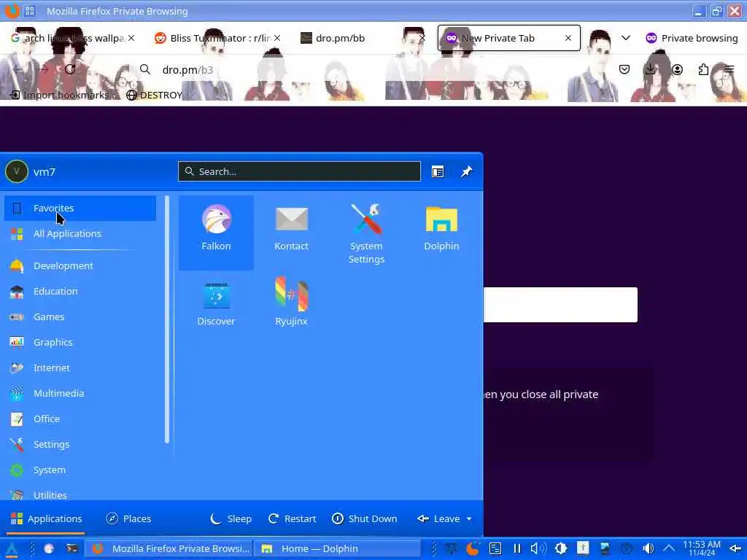Click private browsing page search box

click(560, 305)
